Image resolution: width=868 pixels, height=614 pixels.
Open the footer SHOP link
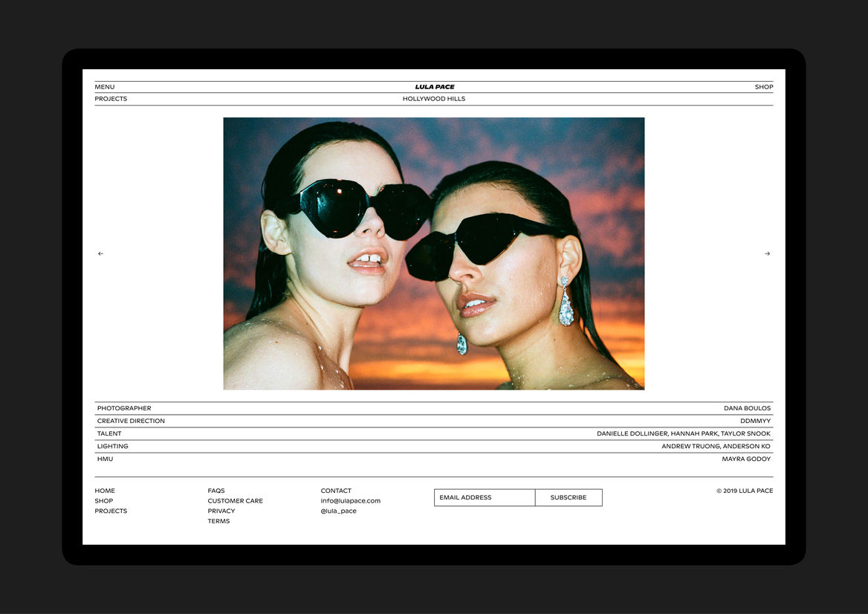pyautogui.click(x=104, y=501)
